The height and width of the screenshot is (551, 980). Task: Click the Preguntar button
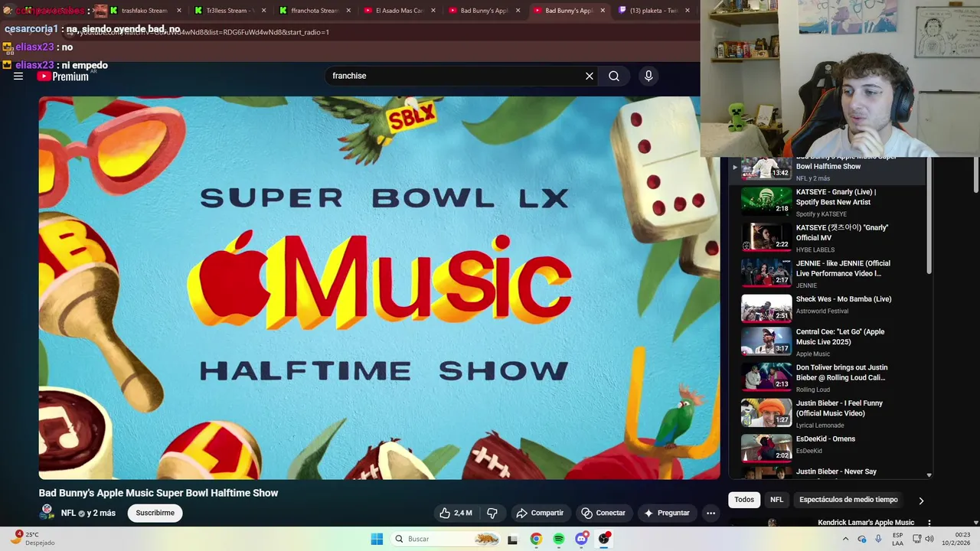coord(667,513)
